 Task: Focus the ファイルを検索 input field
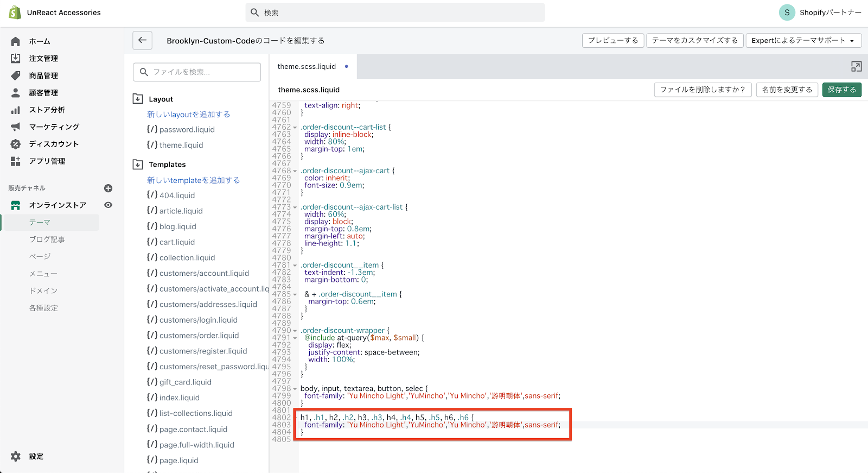(x=197, y=72)
